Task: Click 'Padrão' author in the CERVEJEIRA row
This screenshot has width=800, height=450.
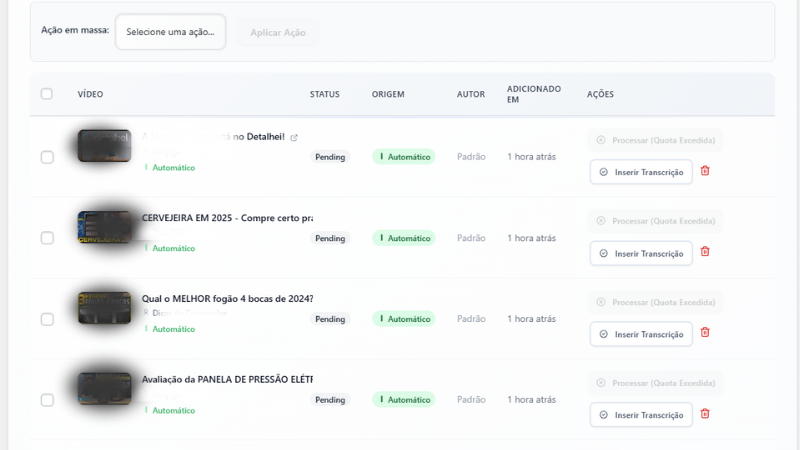Action: pyautogui.click(x=471, y=238)
